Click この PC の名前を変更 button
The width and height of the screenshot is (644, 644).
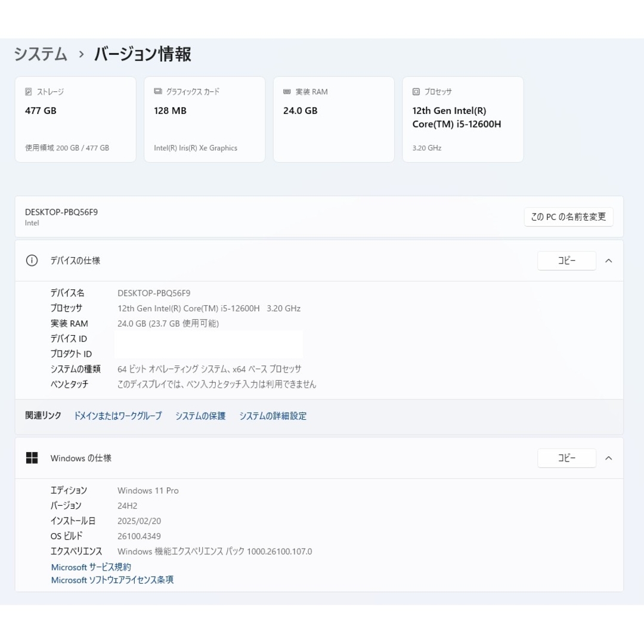568,217
